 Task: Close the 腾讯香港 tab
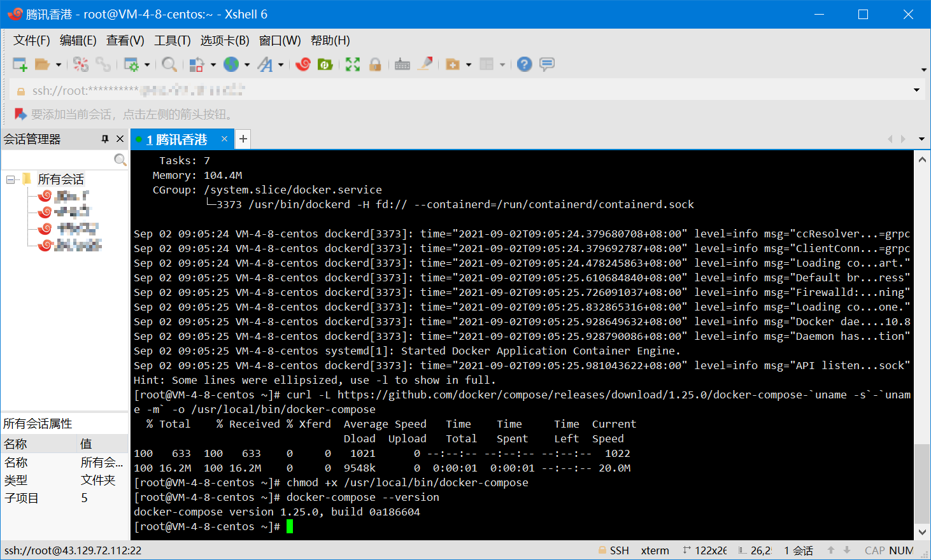coord(224,139)
